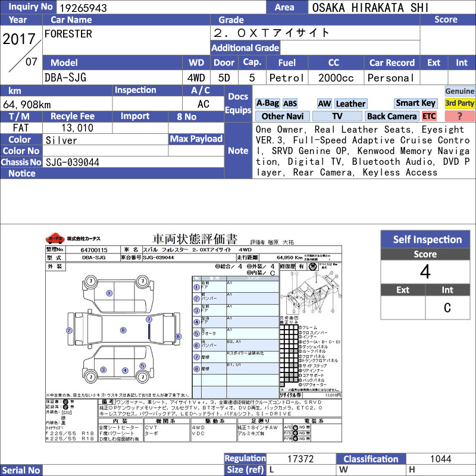
Task: Click the Notice header bar
Action: [112, 173]
